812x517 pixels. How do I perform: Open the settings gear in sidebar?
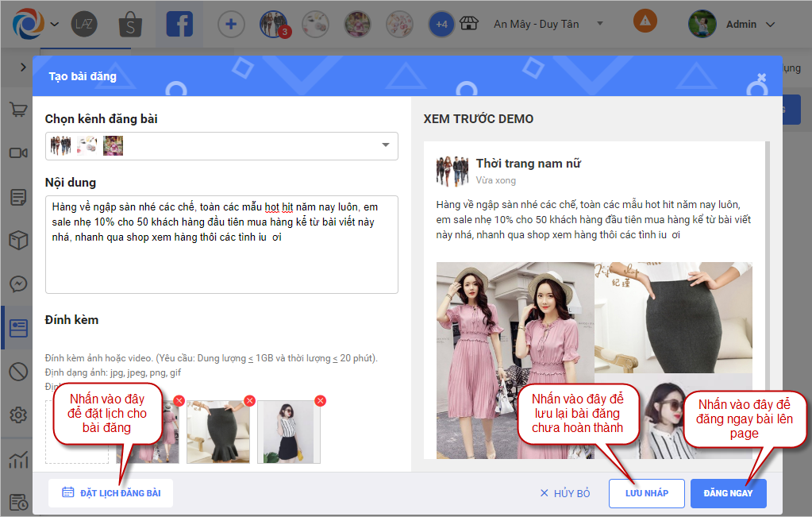click(17, 415)
